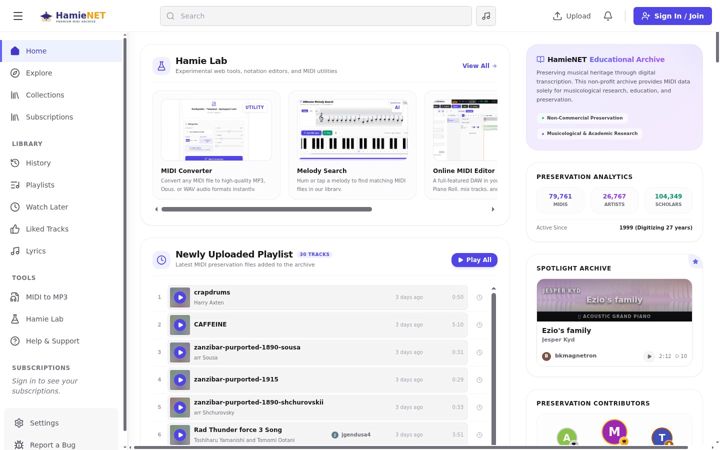The image size is (720, 450).
Task: Play Rad Thunder force 3 Song
Action: tap(180, 435)
